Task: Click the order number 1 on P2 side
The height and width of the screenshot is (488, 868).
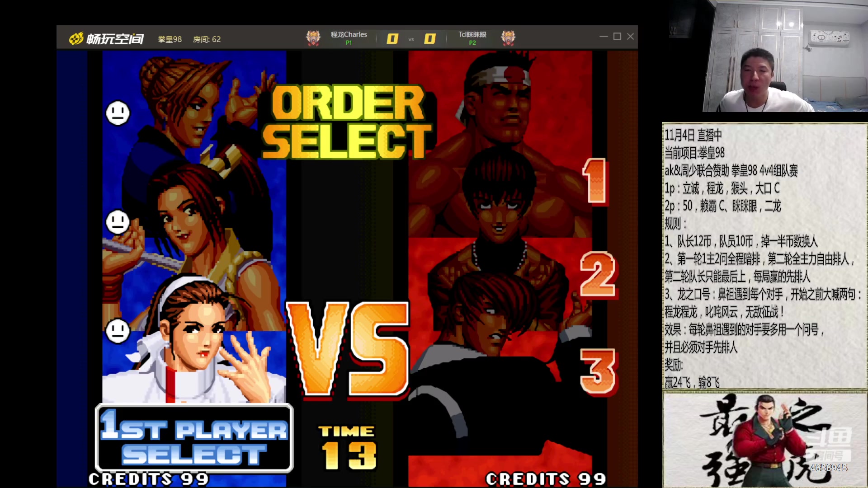Action: (595, 181)
